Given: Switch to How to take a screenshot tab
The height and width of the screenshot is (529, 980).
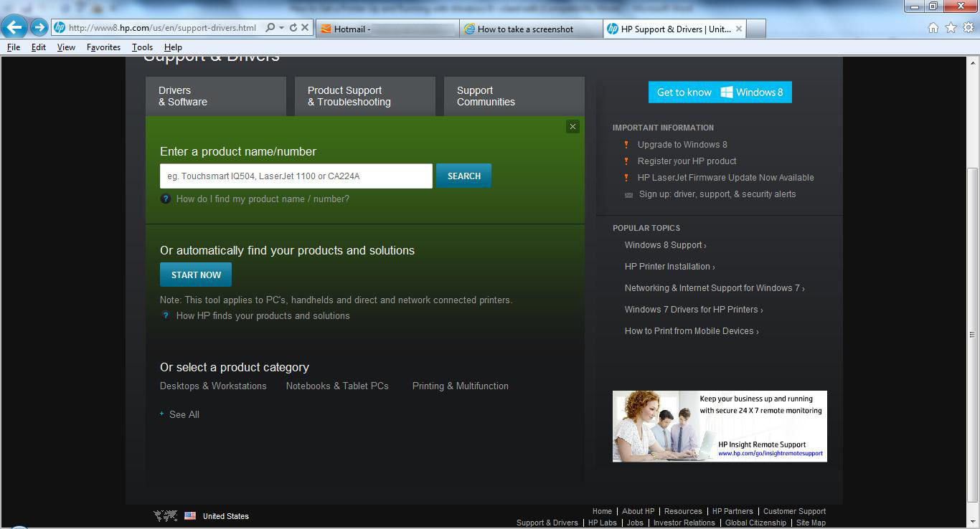Looking at the screenshot, I should pos(531,29).
